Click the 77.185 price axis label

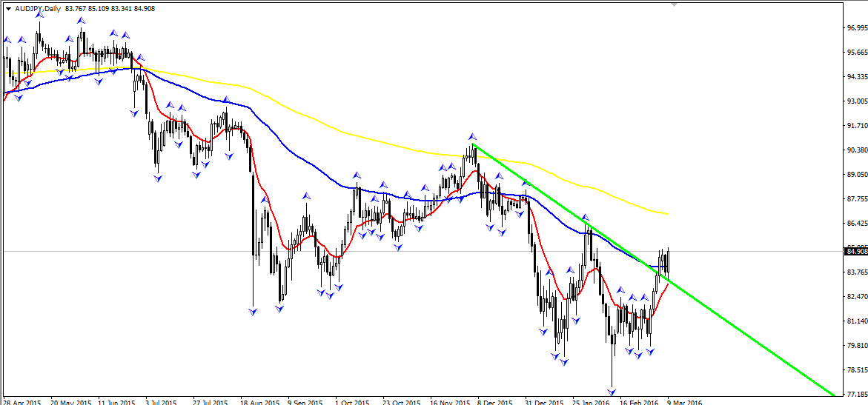[x=856, y=395]
